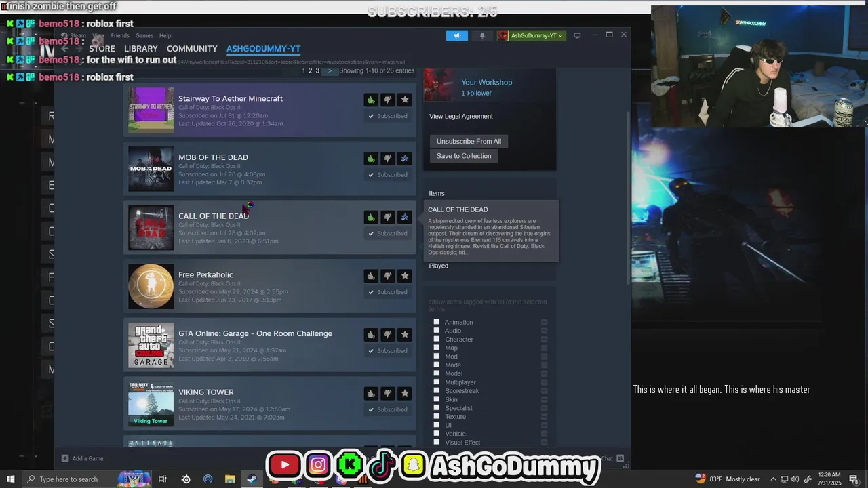Open the AshGoDummy-YT account dropdown

[x=531, y=35]
